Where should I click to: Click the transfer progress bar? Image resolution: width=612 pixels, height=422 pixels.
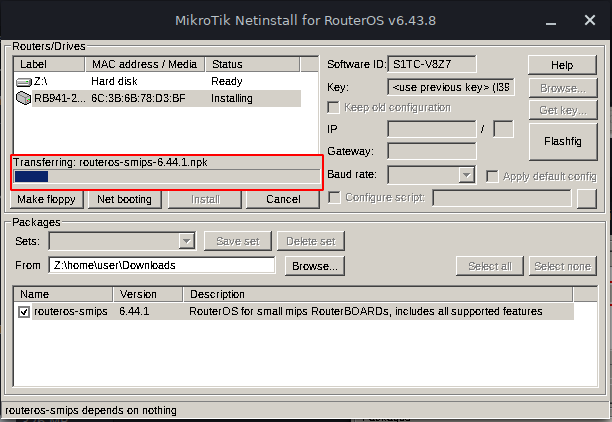[x=167, y=176]
